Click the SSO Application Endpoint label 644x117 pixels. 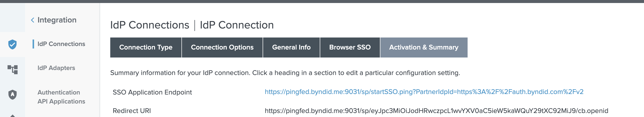152,92
